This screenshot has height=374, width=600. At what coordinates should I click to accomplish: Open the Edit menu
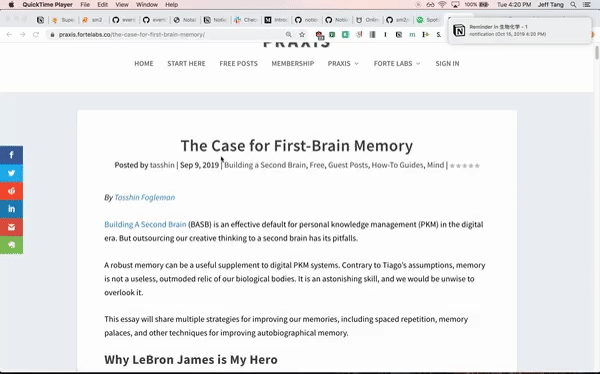(x=103, y=5)
